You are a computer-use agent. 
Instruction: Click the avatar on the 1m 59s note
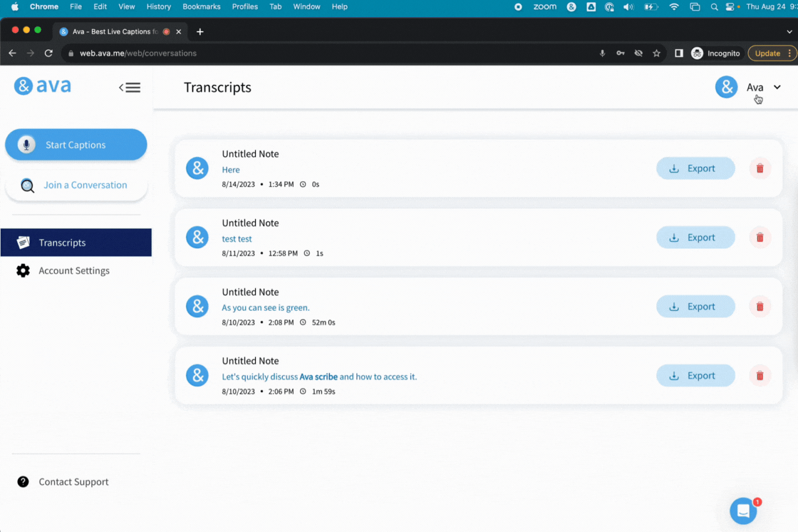pyautogui.click(x=197, y=376)
